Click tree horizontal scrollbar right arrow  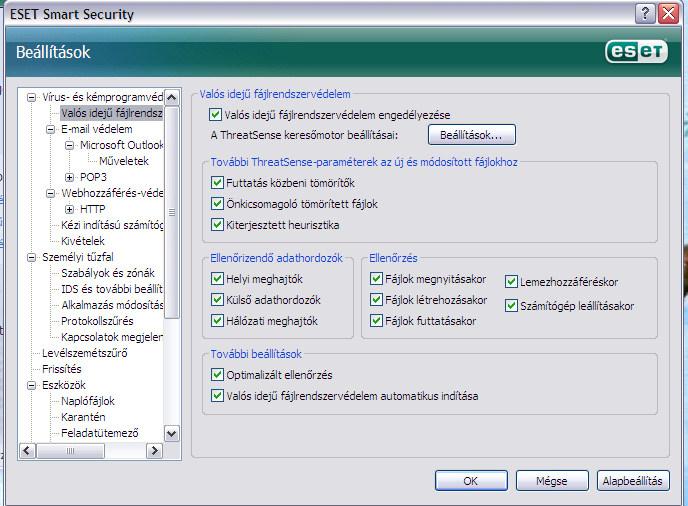tap(154, 451)
